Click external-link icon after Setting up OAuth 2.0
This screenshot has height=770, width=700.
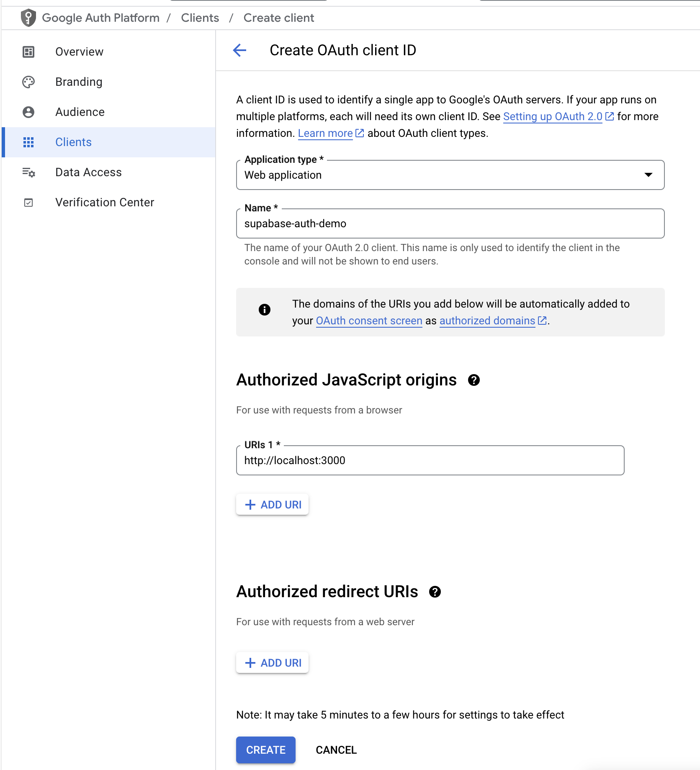(610, 116)
